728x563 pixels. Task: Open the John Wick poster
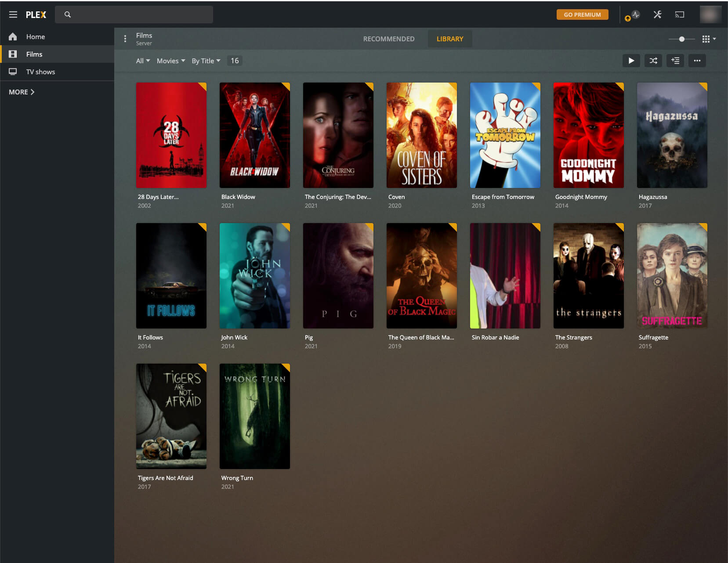(x=255, y=276)
